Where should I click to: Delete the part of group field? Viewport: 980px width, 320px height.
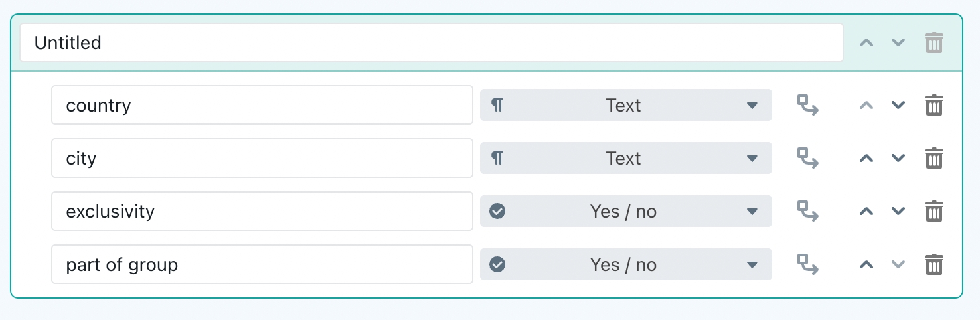coord(934,264)
